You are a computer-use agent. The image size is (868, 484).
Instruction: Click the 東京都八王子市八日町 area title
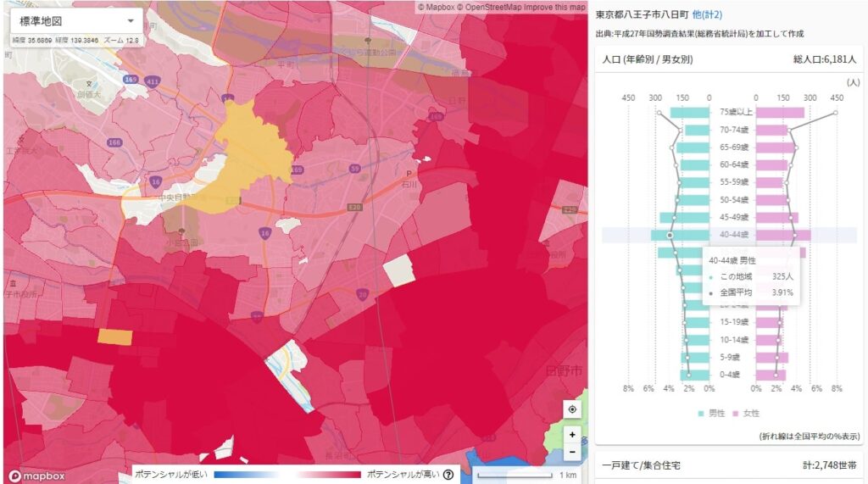coord(642,15)
